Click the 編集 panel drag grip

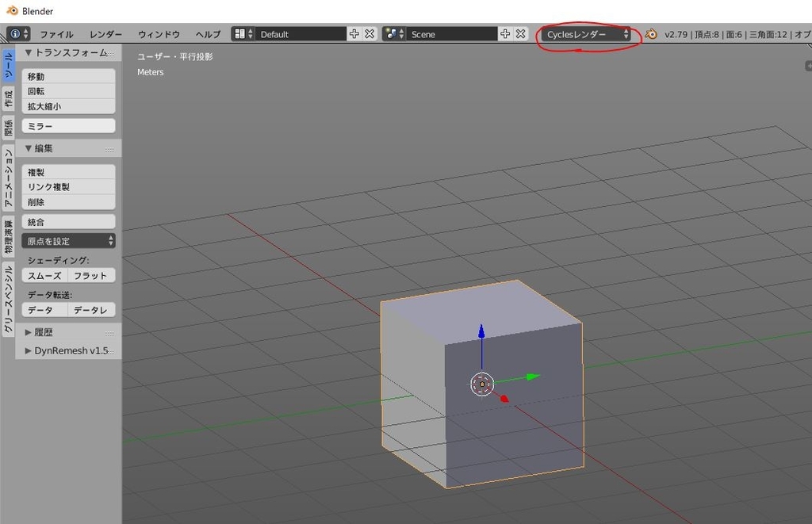(x=109, y=149)
